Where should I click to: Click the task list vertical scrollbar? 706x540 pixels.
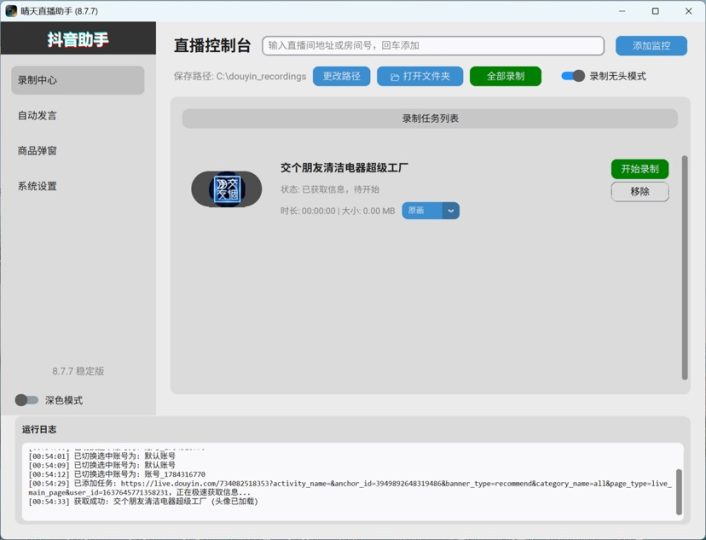click(685, 268)
